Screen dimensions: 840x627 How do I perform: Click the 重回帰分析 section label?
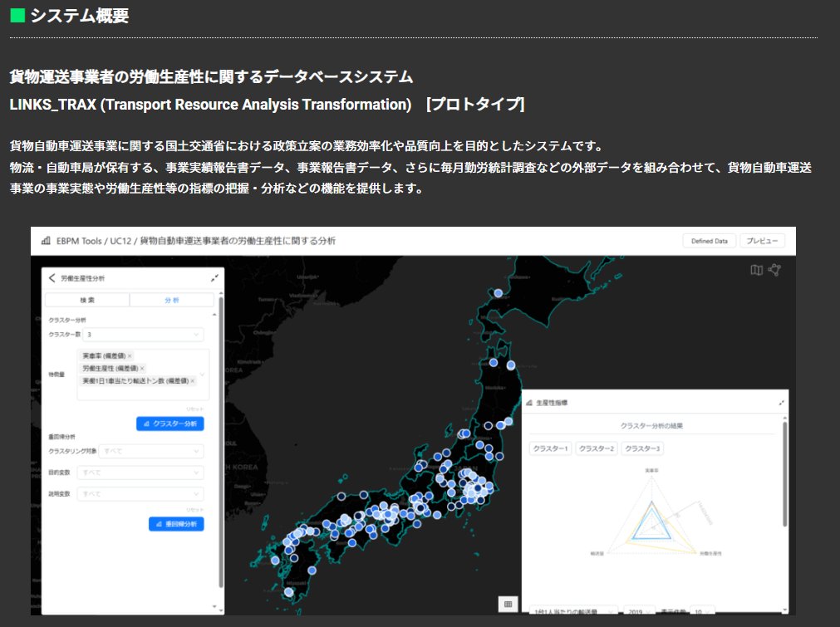point(62,437)
